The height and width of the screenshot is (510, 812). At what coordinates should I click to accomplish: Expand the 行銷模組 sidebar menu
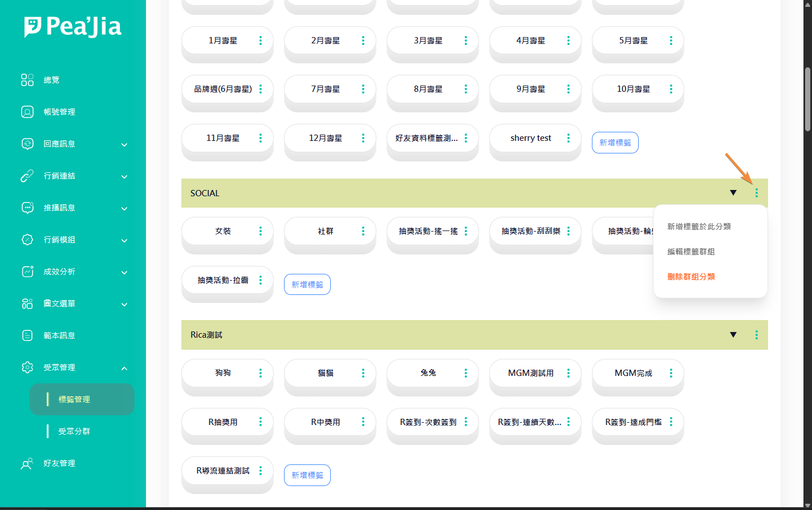pos(124,241)
